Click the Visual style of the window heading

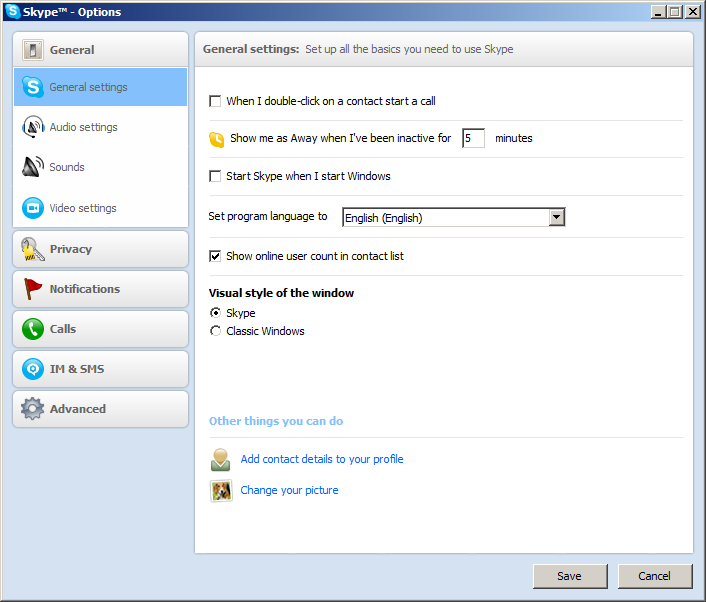[281, 293]
